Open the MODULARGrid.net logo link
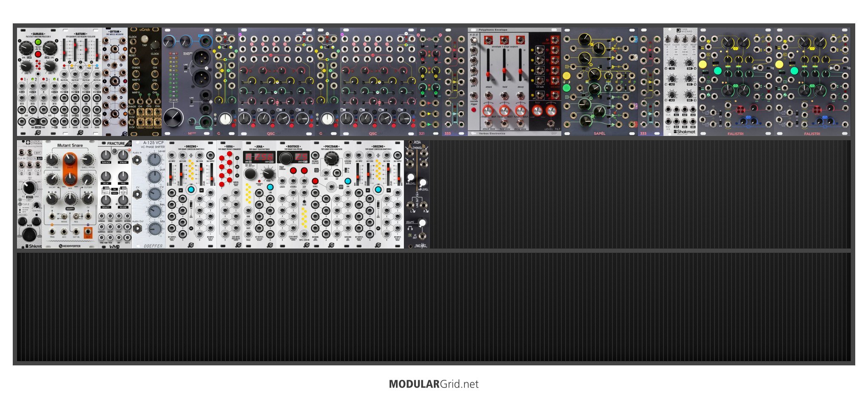 tap(434, 384)
